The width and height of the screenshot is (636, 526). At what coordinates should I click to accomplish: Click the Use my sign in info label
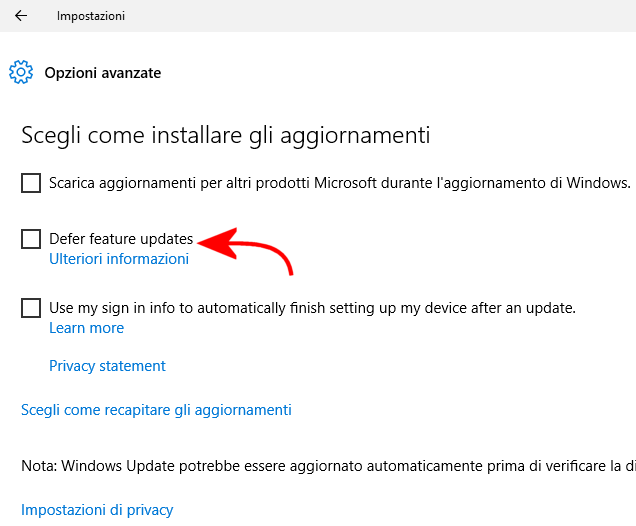[312, 308]
